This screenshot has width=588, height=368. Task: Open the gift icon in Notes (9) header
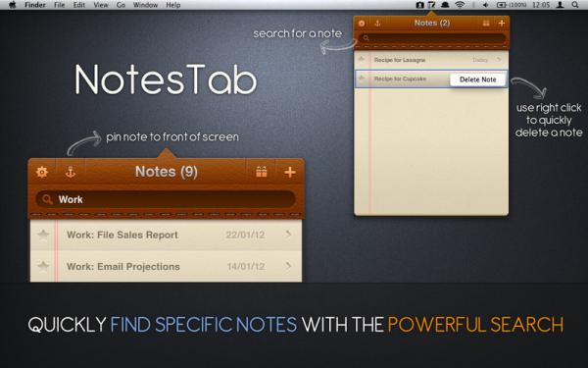click(x=262, y=172)
